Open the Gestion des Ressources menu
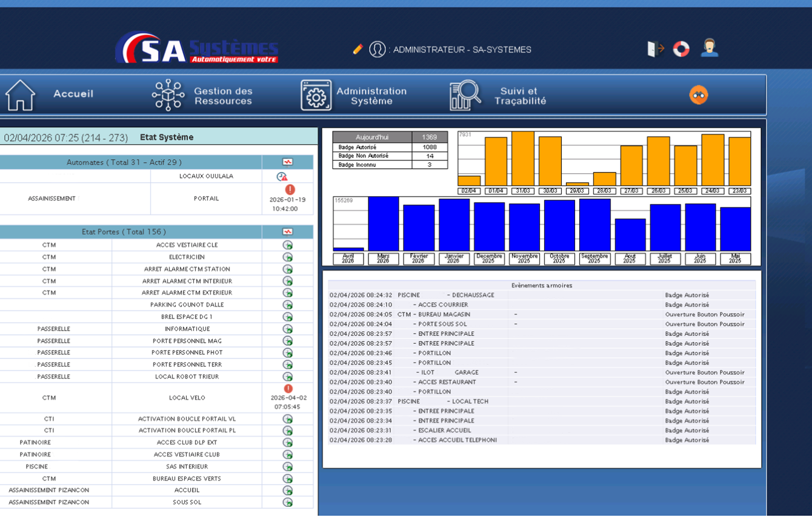The height and width of the screenshot is (517, 812). pos(202,96)
